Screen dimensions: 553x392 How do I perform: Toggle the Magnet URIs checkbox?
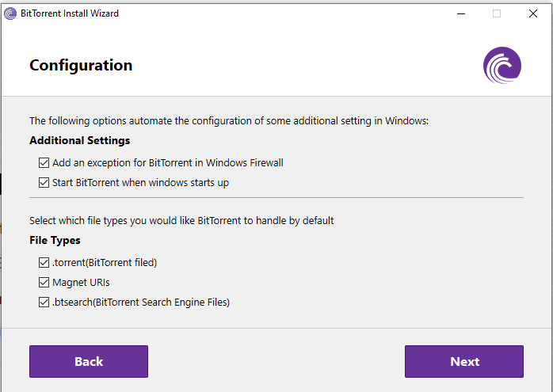click(44, 283)
